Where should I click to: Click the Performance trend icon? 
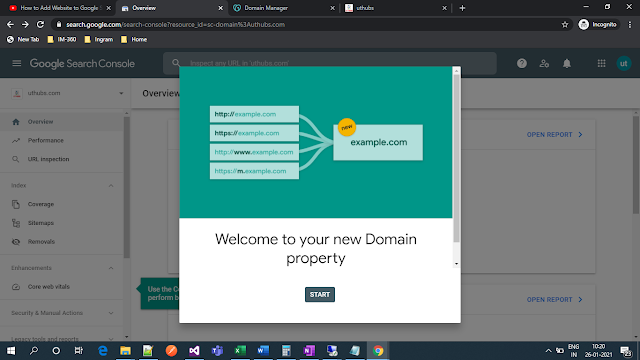[16, 140]
